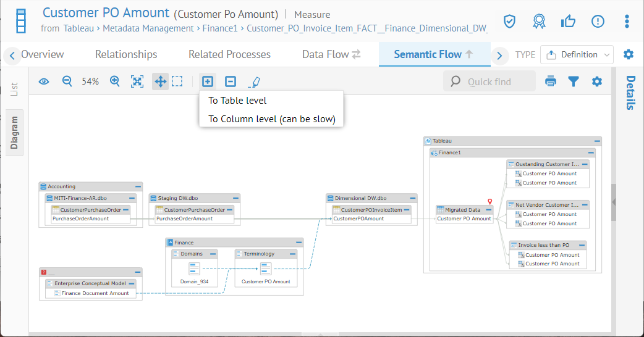Toggle the eye visibility icon in toolbar
644x337 pixels.
(44, 81)
